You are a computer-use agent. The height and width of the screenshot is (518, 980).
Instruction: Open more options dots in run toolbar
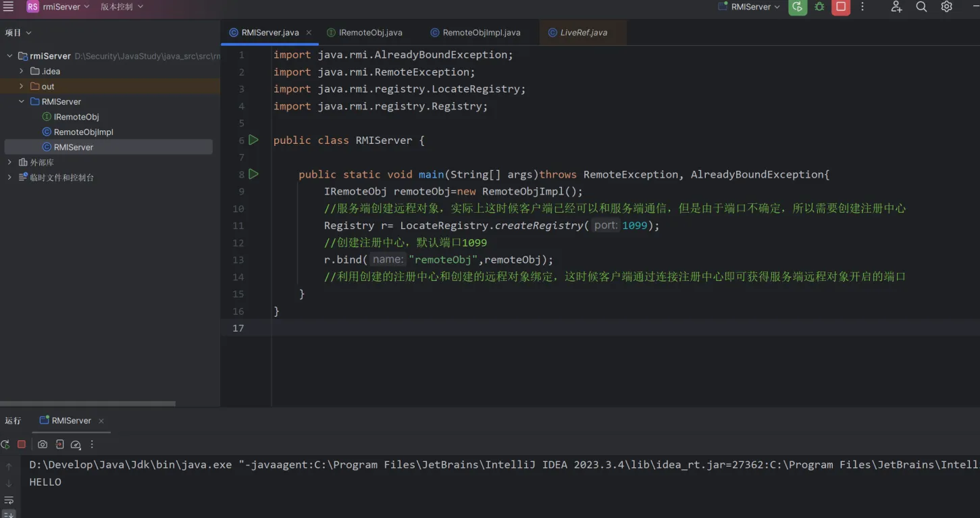point(93,444)
